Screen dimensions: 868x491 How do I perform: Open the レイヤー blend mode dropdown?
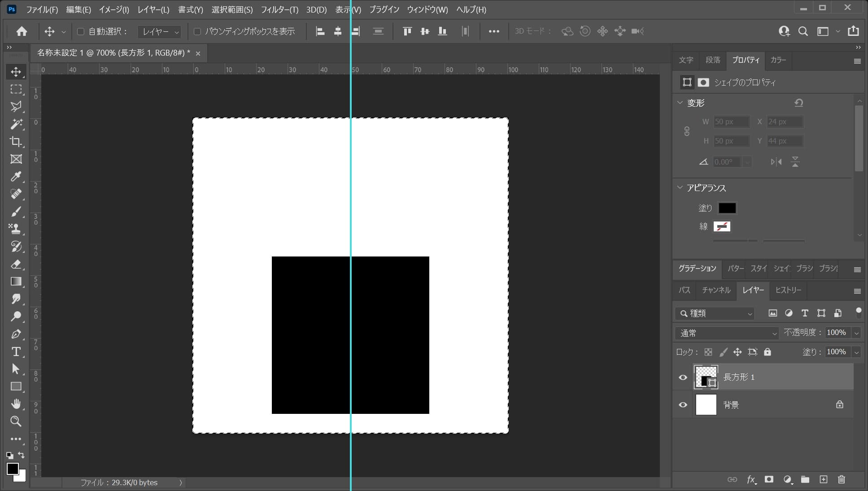tap(727, 333)
